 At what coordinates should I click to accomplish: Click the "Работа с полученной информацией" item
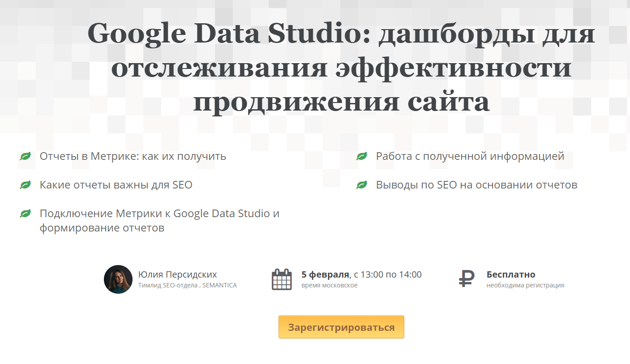[x=470, y=156]
